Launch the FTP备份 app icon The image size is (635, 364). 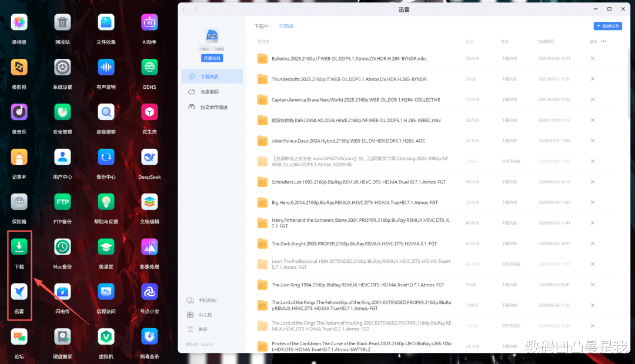(62, 202)
